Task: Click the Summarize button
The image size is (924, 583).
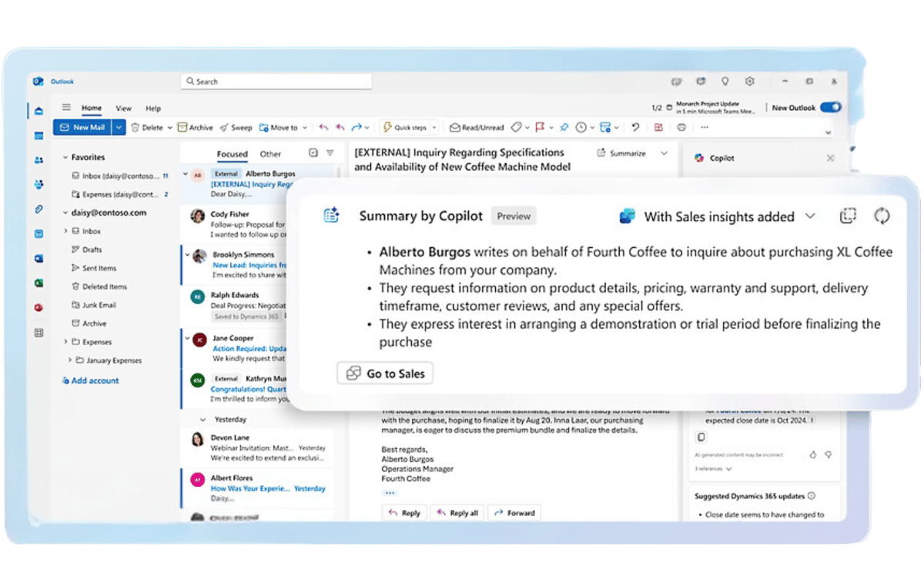Action: pyautogui.click(x=621, y=153)
